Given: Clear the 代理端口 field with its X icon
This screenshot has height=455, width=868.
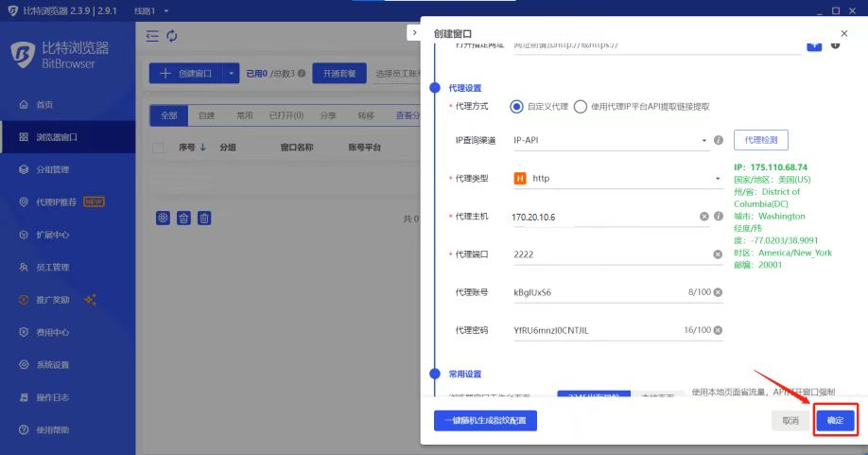Looking at the screenshot, I should (718, 254).
